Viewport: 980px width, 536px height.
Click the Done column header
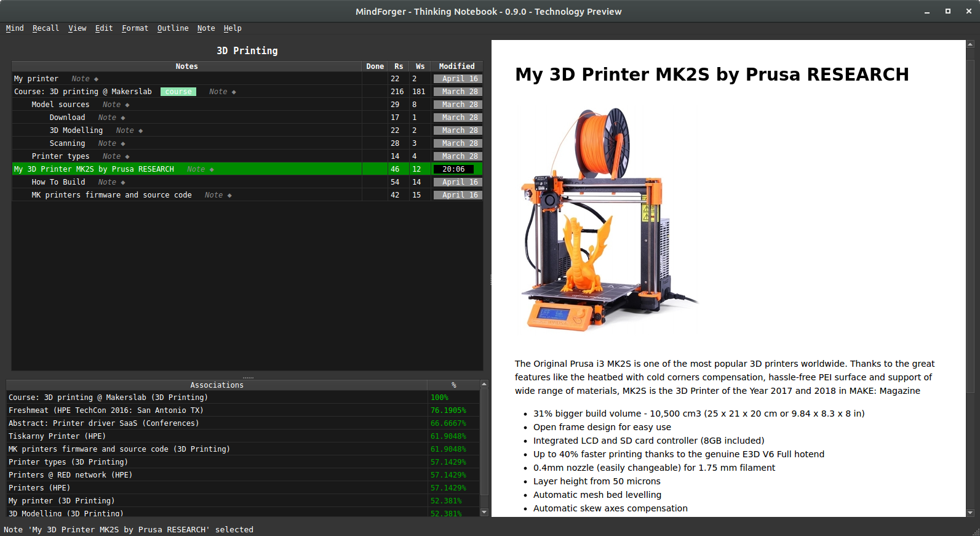pyautogui.click(x=375, y=66)
